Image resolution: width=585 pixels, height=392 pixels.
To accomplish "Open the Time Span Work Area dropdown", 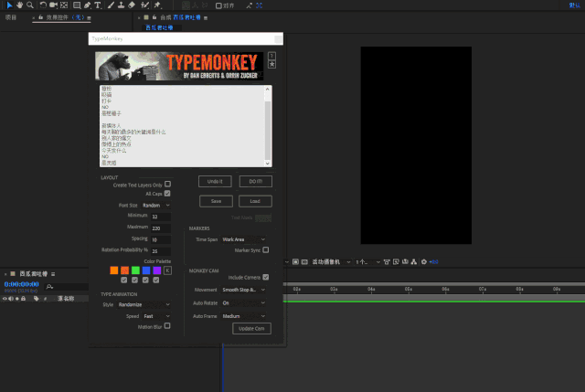I will click(x=243, y=239).
